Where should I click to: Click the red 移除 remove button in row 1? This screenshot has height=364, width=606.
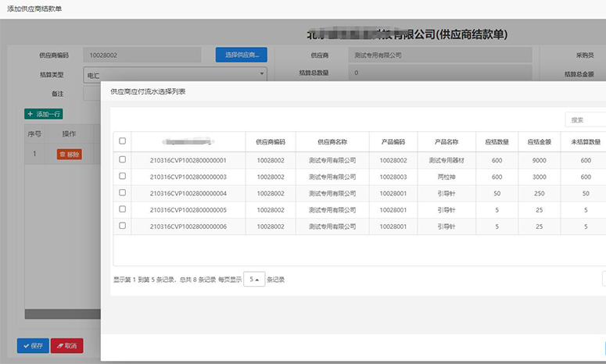point(69,155)
